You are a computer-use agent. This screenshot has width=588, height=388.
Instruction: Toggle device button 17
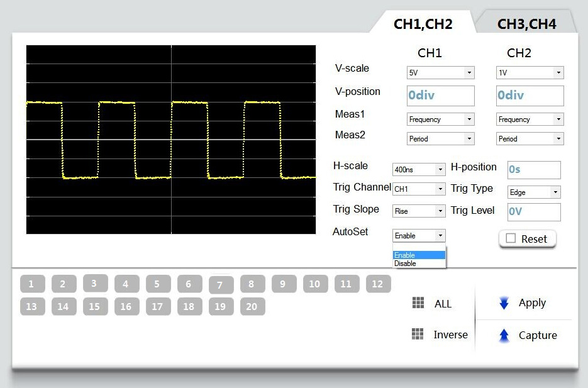pyautogui.click(x=158, y=306)
